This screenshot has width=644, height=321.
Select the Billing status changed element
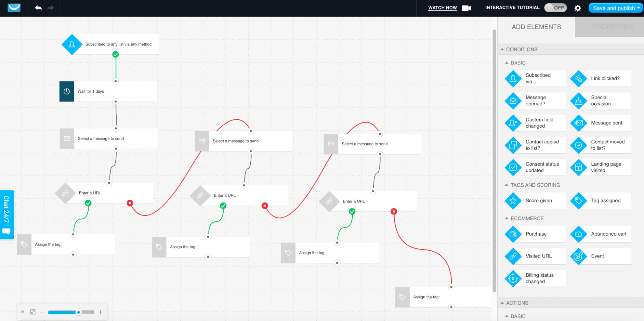(535, 278)
